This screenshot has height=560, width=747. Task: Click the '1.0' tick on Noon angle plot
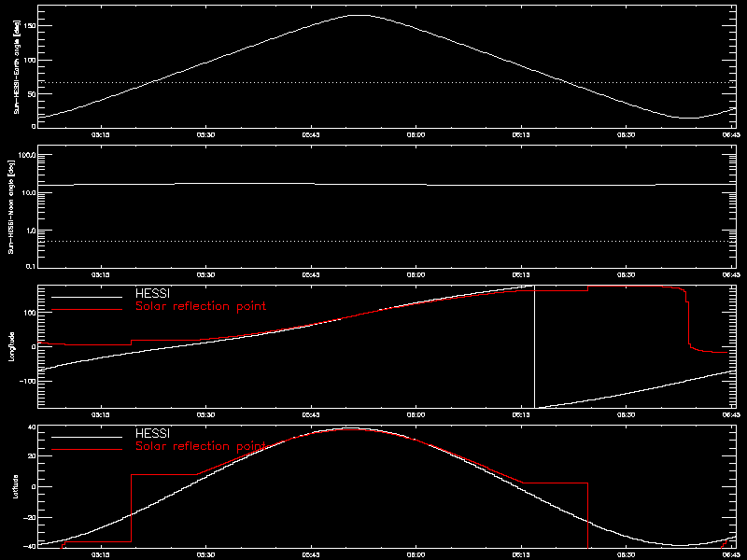tap(30, 231)
